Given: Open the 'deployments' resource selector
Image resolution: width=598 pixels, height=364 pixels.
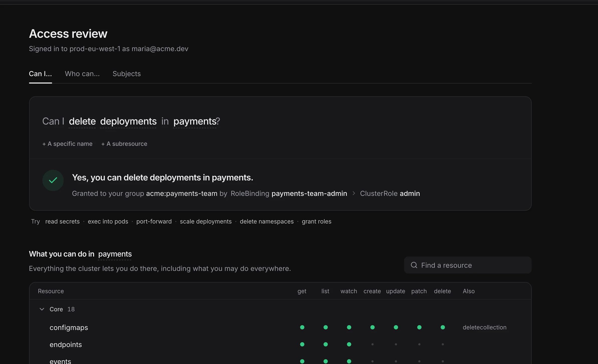Looking at the screenshot, I should (x=128, y=121).
